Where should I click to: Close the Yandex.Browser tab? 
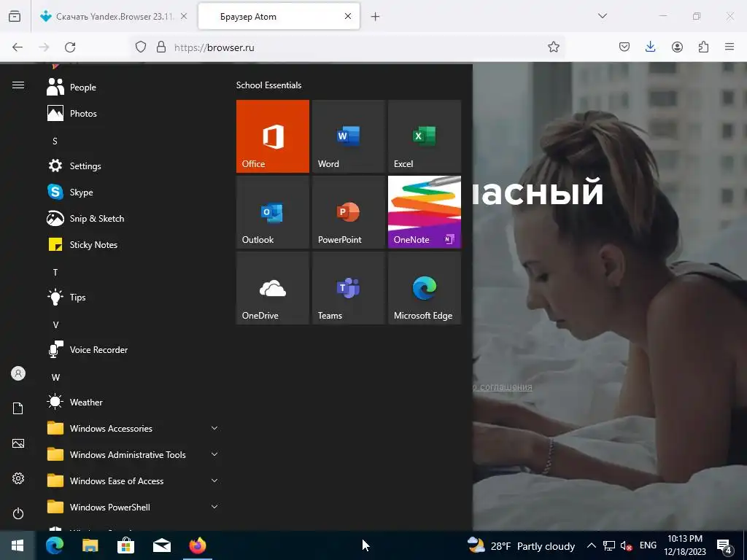coord(184,16)
